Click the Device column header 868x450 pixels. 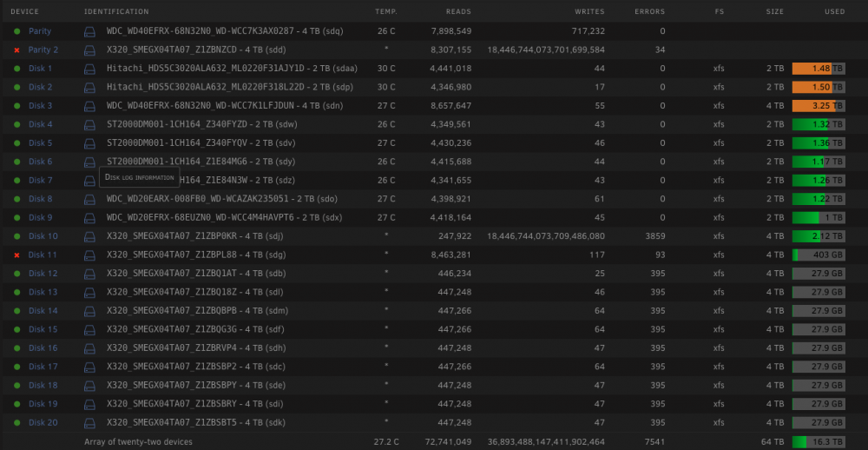(x=25, y=11)
